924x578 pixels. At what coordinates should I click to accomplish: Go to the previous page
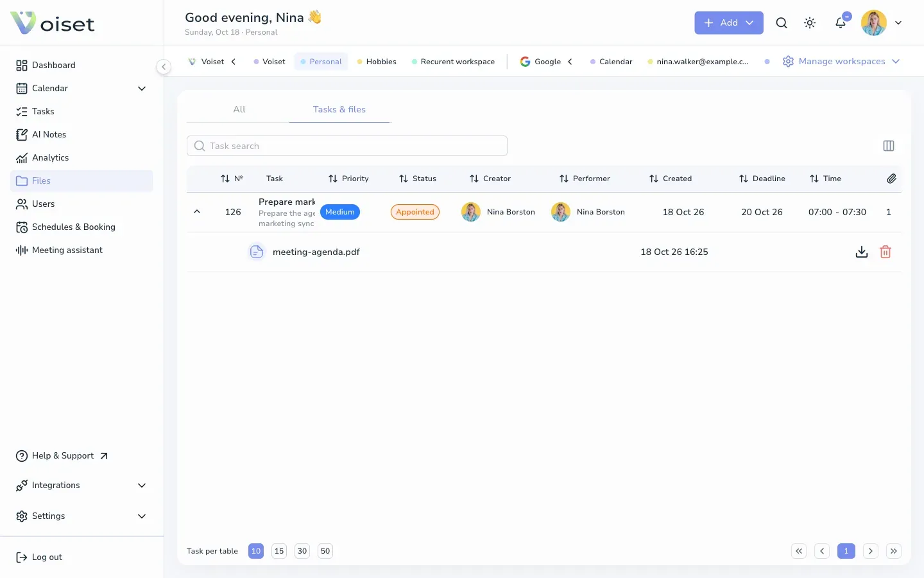[x=822, y=551]
